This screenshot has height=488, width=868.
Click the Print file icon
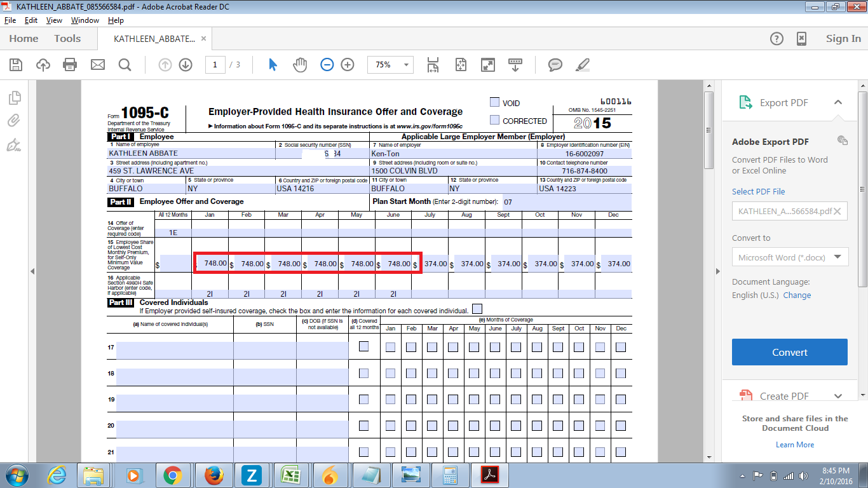coord(70,64)
